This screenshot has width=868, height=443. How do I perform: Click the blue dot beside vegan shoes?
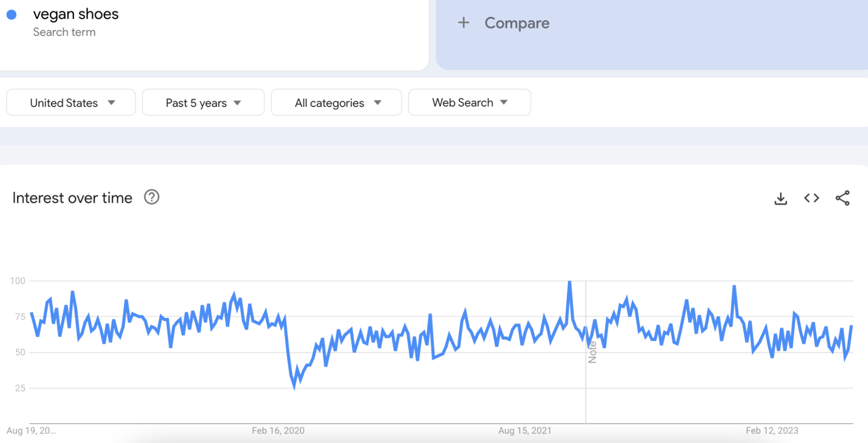point(12,15)
